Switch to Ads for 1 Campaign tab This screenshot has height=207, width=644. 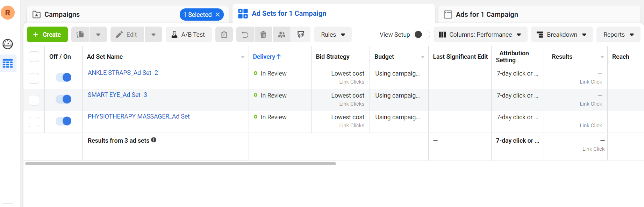(487, 14)
